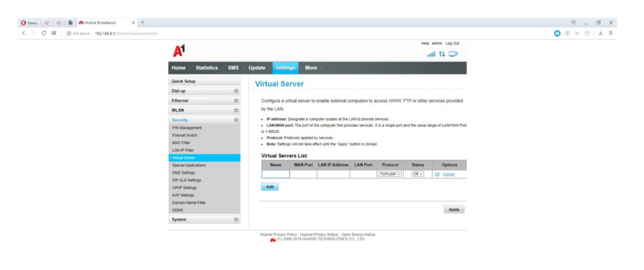
Task: Expand the System section
Action: tap(204, 219)
